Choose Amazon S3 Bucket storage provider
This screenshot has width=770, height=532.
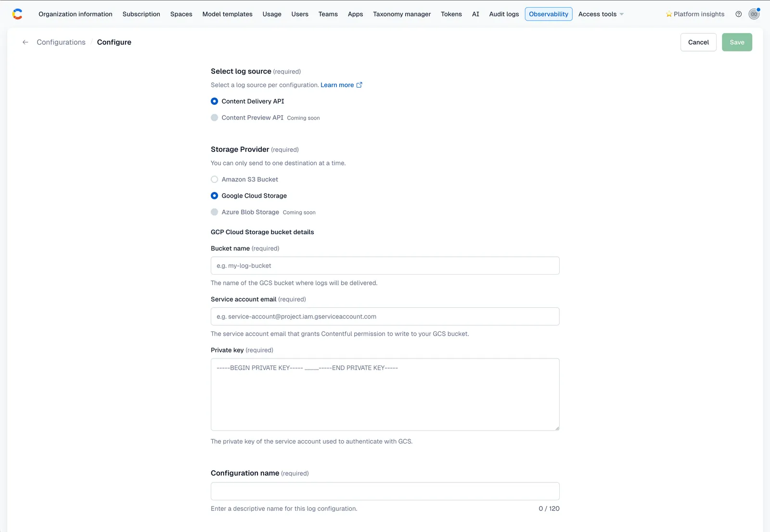click(215, 179)
